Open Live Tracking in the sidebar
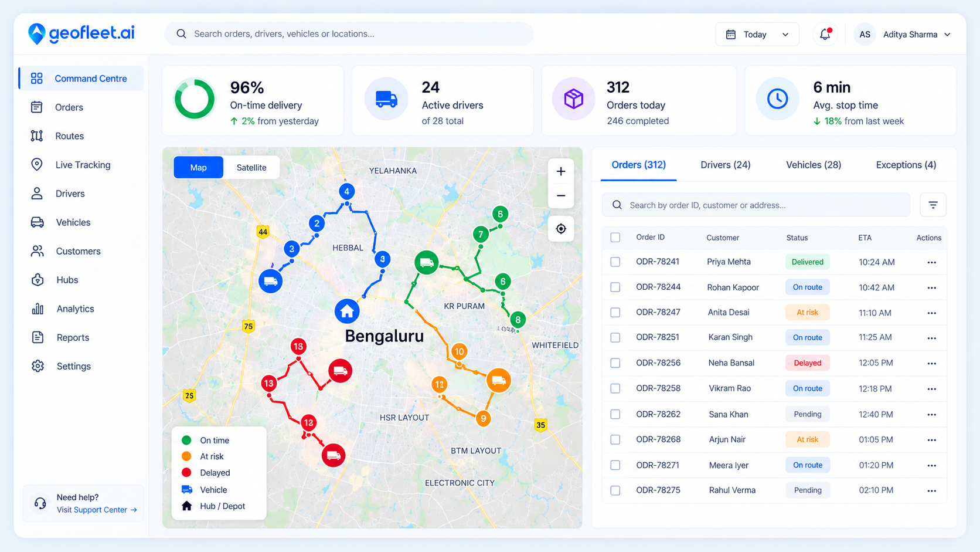980x552 pixels. (x=81, y=165)
